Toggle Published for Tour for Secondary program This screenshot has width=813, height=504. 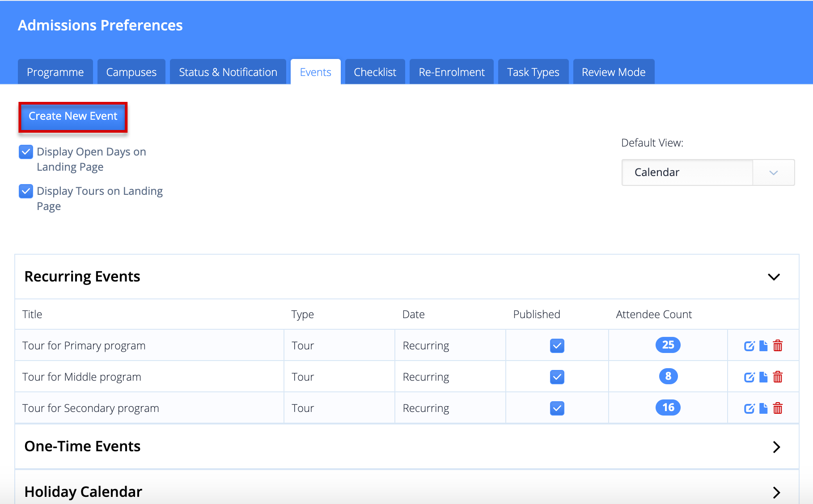click(x=557, y=408)
